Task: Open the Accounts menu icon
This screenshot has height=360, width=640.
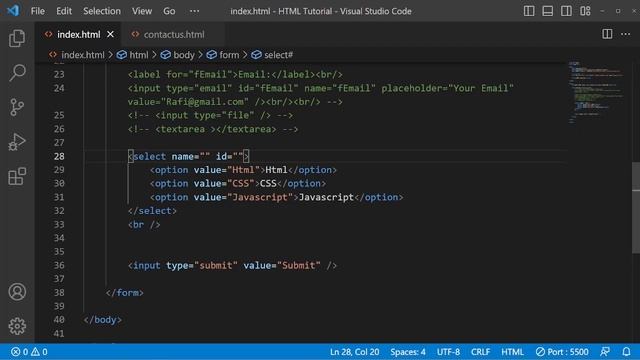Action: (x=17, y=292)
